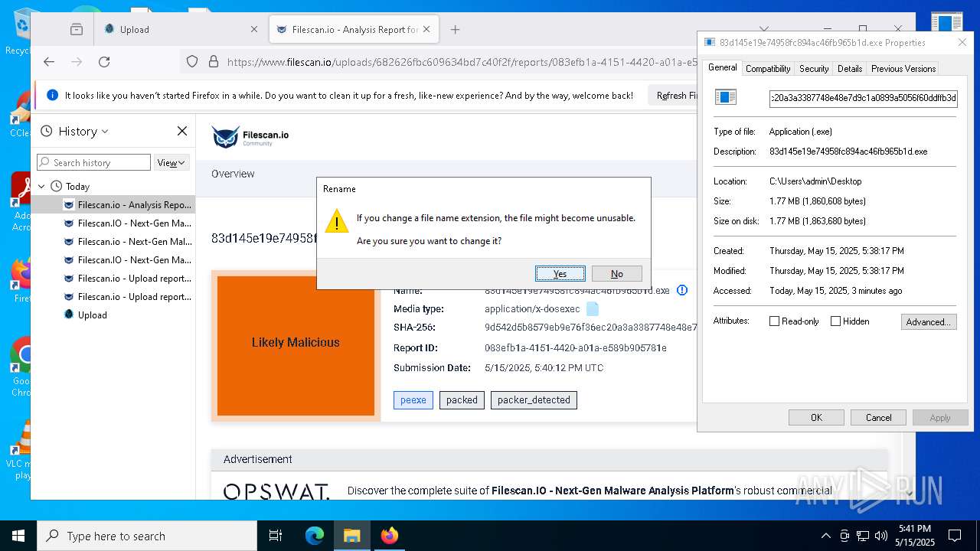The height and width of the screenshot is (551, 980).
Task: Open Task View on the taskbar
Action: tap(276, 536)
